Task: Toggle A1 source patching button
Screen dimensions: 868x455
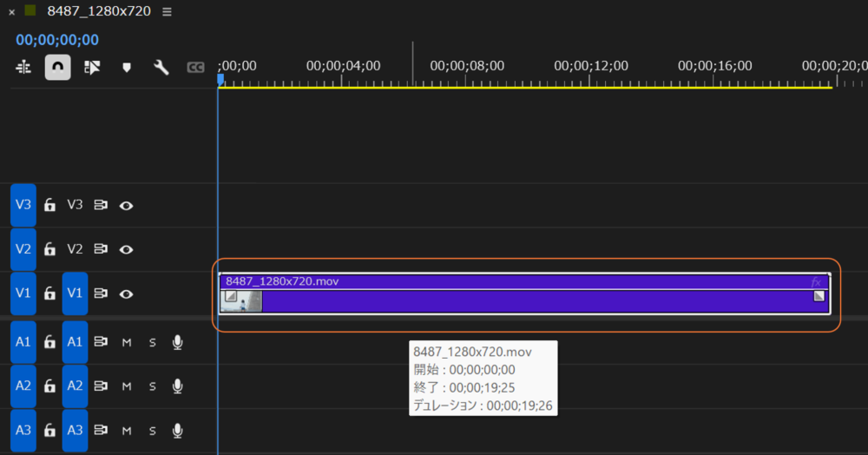Action: coord(23,341)
